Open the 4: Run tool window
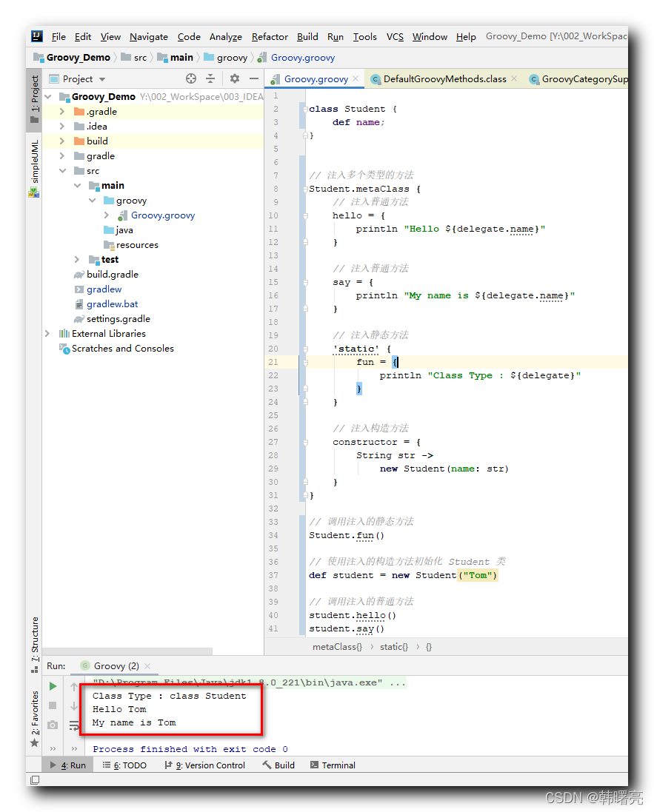Screen dimensions: 654x812 click(68, 765)
